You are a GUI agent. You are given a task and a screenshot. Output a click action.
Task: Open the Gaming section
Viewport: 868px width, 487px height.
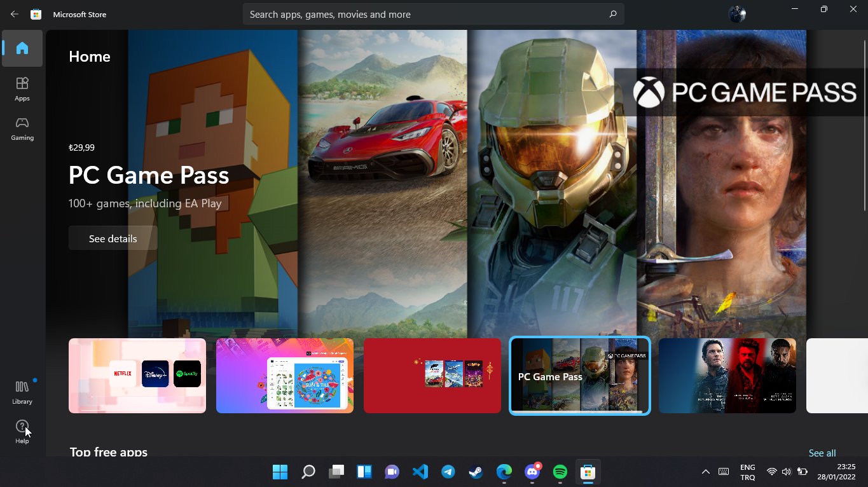[x=22, y=128]
